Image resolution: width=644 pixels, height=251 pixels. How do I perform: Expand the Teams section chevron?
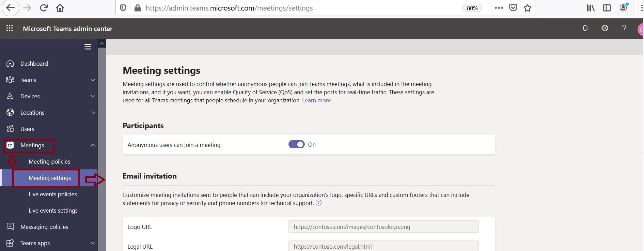click(x=93, y=80)
